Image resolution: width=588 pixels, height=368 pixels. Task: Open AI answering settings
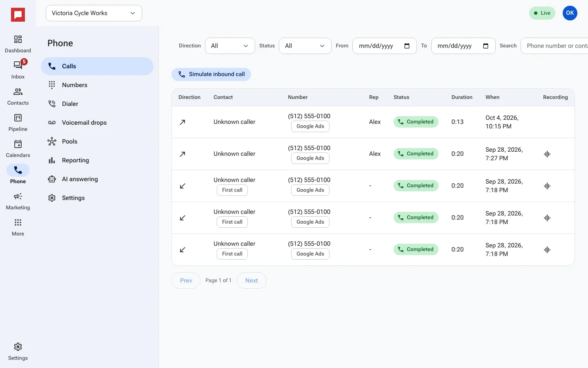97,179
